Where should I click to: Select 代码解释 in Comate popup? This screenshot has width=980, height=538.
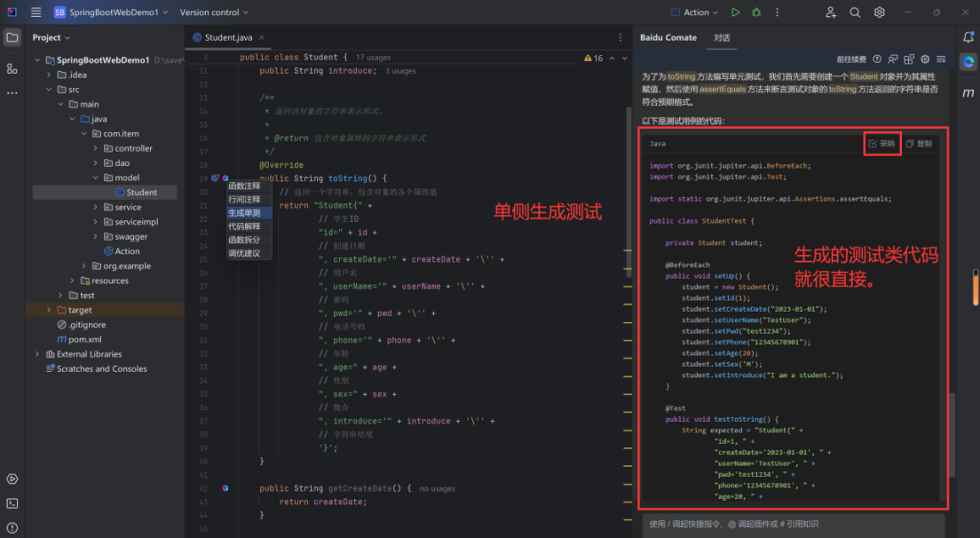(x=249, y=226)
